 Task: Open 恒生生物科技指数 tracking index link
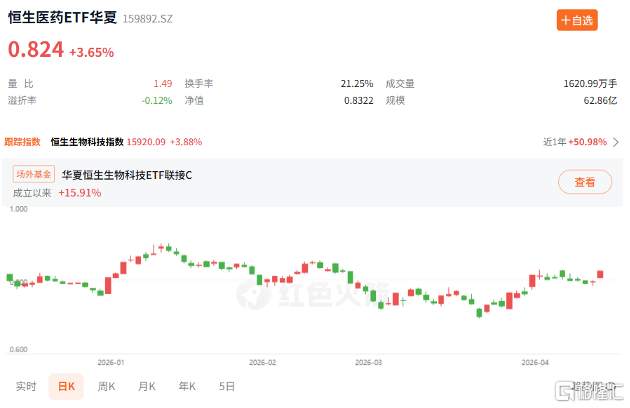[87, 142]
